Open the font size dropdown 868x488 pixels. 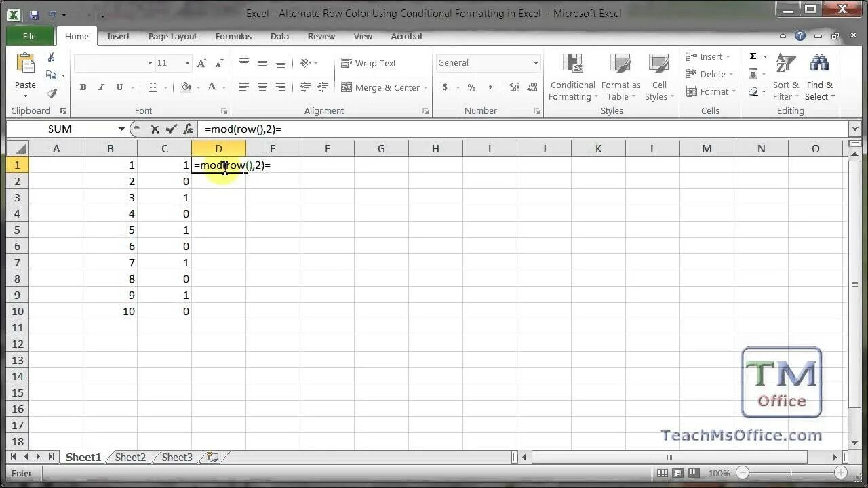(x=187, y=63)
